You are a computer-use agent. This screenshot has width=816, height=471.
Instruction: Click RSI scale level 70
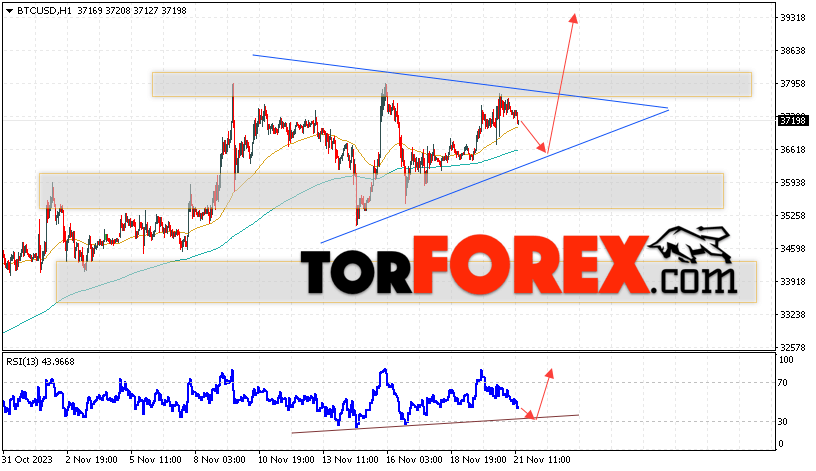click(782, 383)
